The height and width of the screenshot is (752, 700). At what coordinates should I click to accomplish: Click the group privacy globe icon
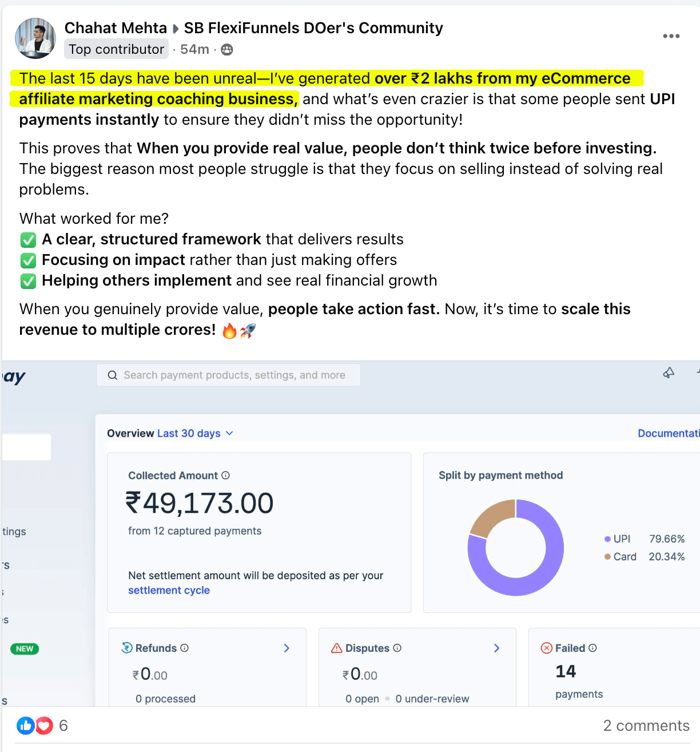(x=227, y=50)
